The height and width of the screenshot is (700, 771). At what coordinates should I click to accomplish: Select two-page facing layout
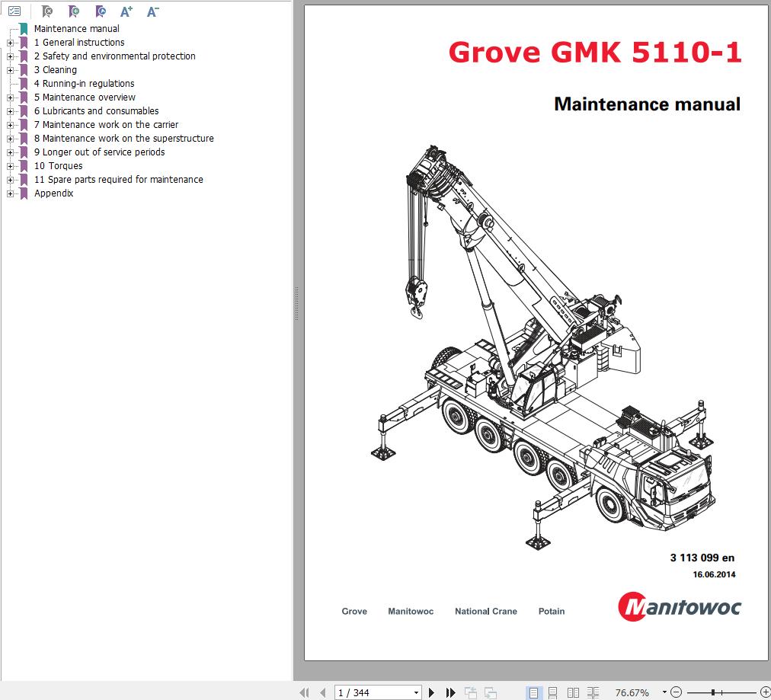pos(573,692)
